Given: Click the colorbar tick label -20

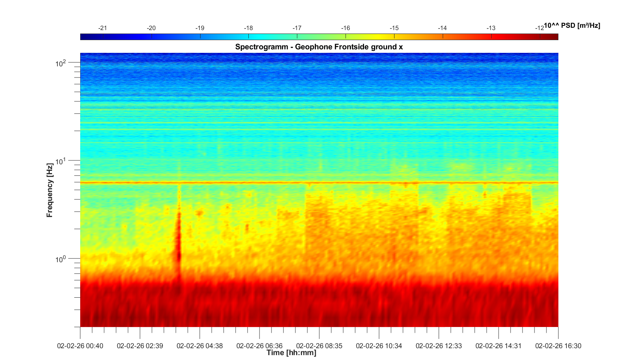Looking at the screenshot, I should click(151, 28).
